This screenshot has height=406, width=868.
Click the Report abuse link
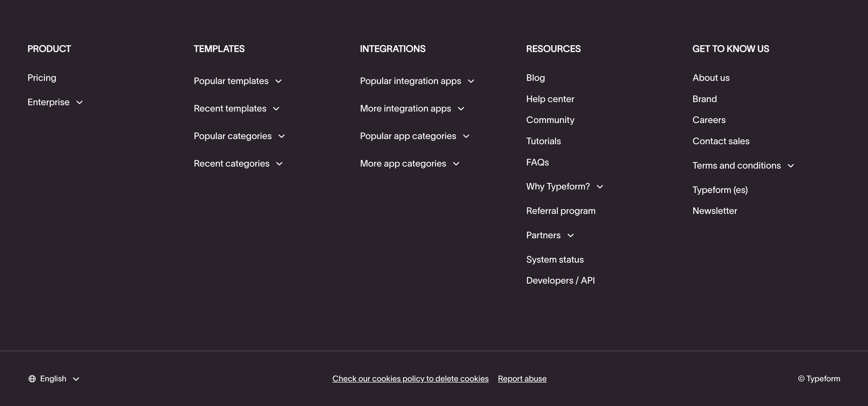tap(522, 379)
